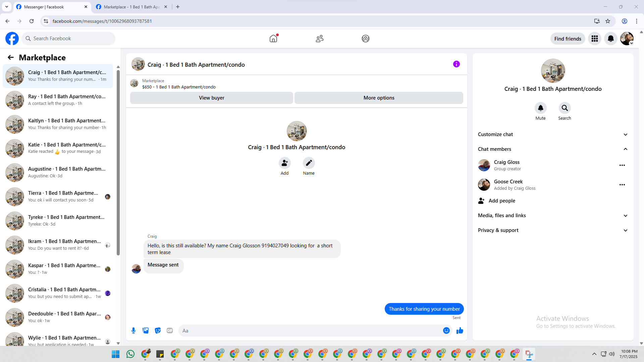The image size is (644, 362).
Task: Open the Augustine apartment conversation
Action: click(58, 172)
